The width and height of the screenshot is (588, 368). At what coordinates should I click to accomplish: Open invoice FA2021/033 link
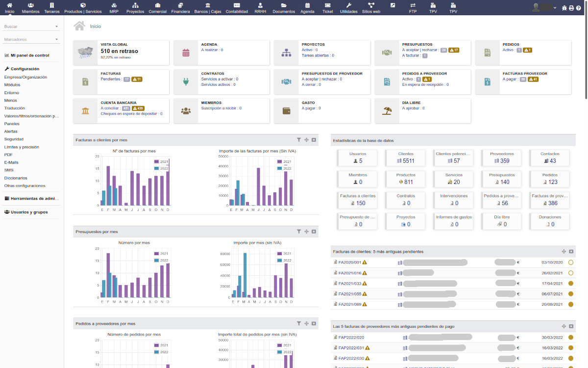click(349, 283)
